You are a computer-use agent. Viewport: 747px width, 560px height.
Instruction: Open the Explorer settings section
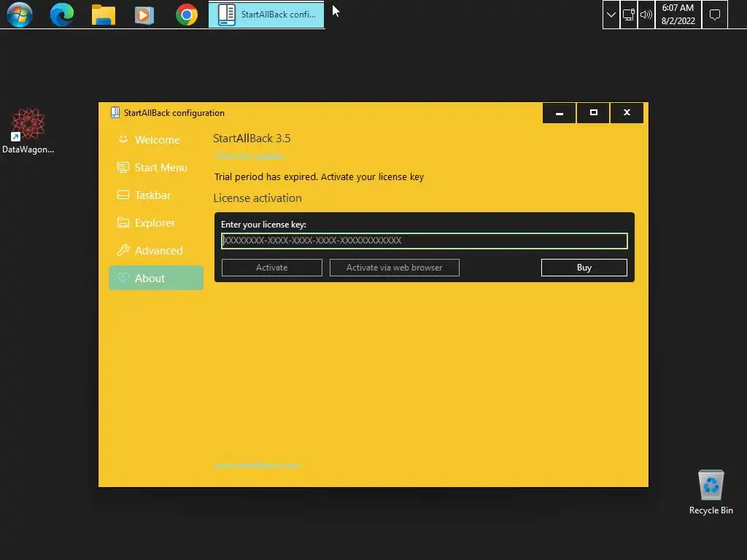(x=156, y=222)
